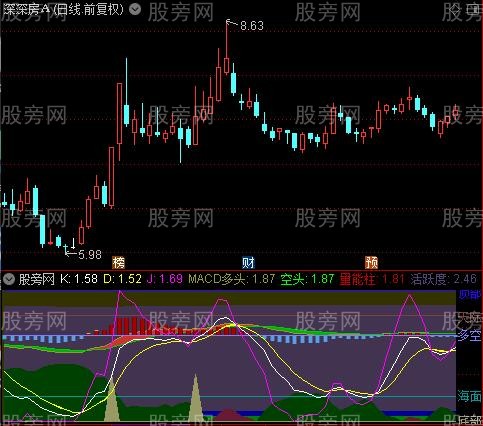Viewport: 483px width, 426px height.
Task: Click the orange 榜 marker icon
Action: [118, 263]
